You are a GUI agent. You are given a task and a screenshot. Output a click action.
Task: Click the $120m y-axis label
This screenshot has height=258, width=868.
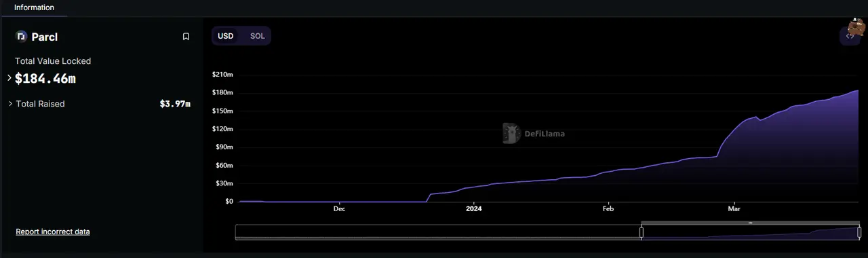(x=222, y=129)
